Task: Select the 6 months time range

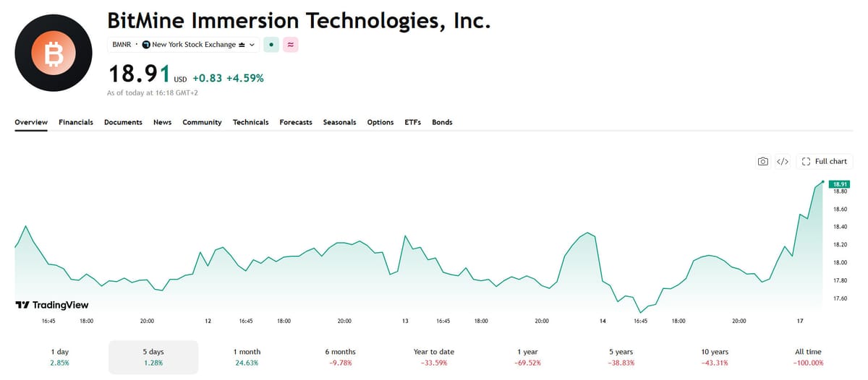Action: (x=340, y=357)
